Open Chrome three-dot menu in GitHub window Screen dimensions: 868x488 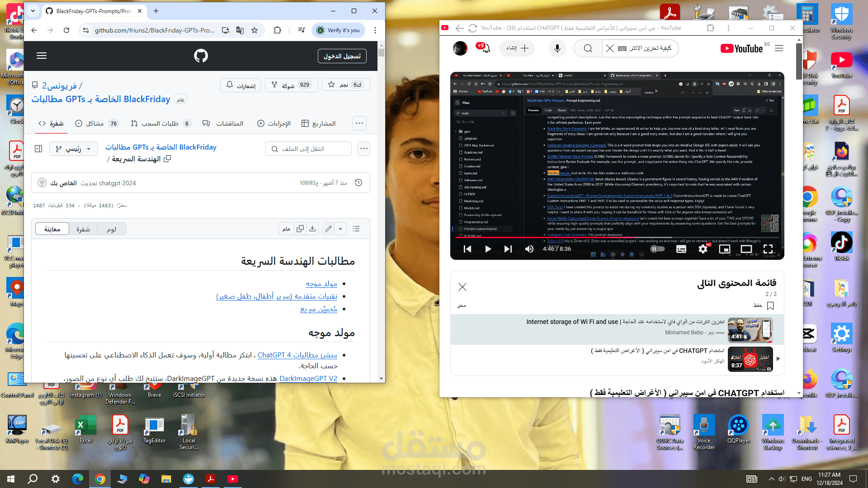coord(375,30)
